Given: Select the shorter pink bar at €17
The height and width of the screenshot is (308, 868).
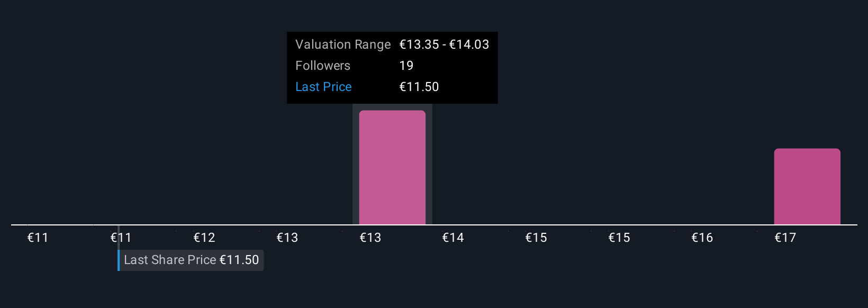Looking at the screenshot, I should pos(807,186).
